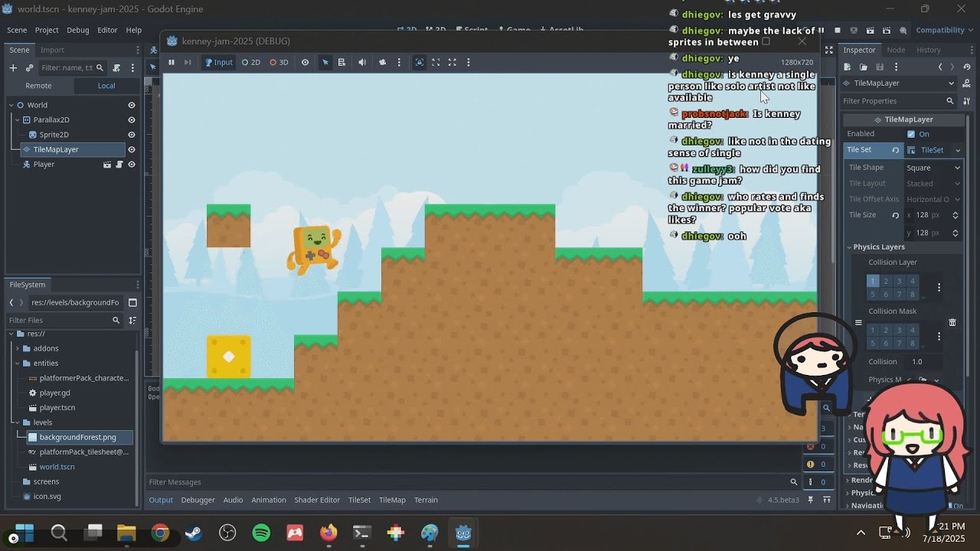980x551 pixels.
Task: Open the FileSystem sort options
Action: click(132, 320)
